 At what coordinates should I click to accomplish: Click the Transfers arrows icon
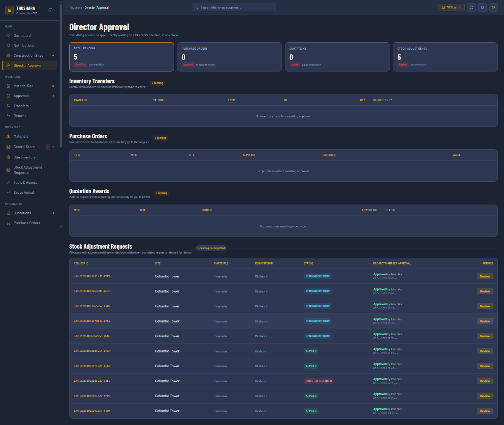click(8, 106)
